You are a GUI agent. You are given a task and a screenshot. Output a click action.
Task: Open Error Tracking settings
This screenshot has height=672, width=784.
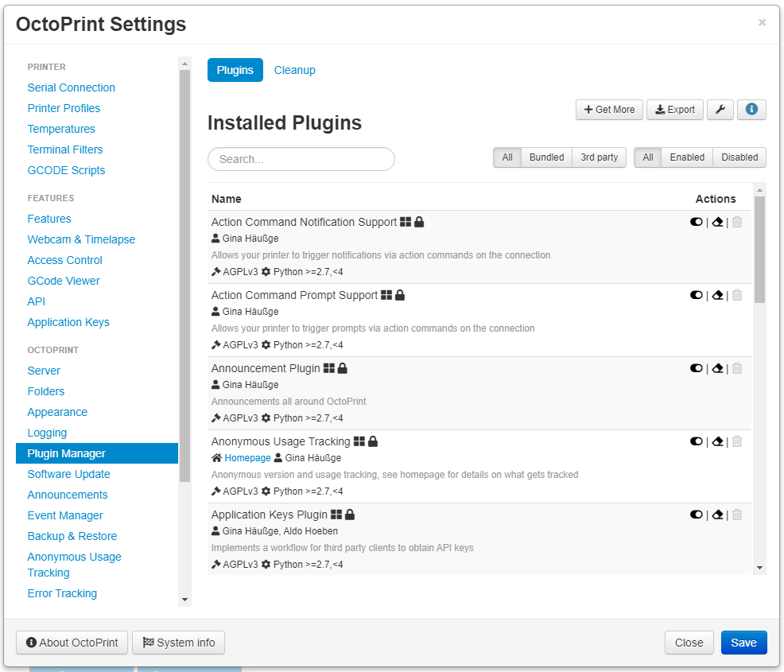pos(62,593)
